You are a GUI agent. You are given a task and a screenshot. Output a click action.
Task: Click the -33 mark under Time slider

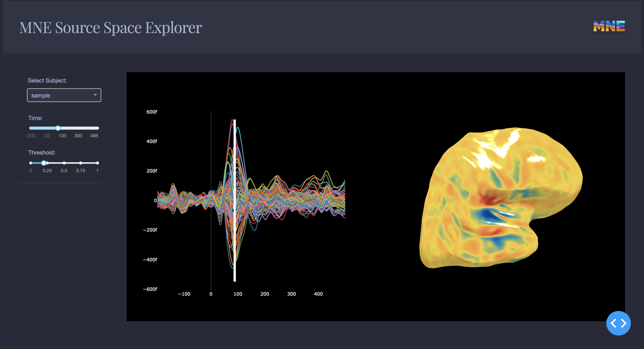[x=46, y=136]
